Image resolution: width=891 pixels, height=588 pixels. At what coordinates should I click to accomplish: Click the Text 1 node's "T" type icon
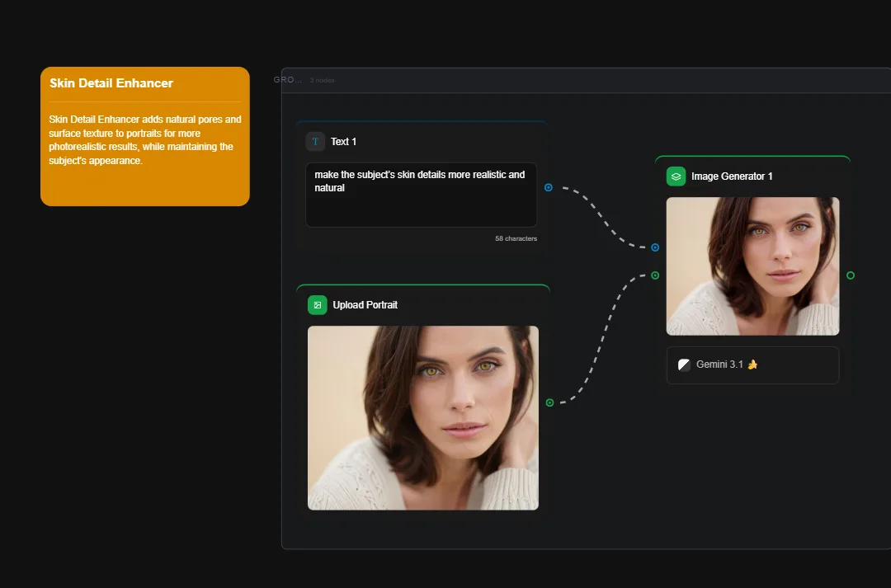314,141
